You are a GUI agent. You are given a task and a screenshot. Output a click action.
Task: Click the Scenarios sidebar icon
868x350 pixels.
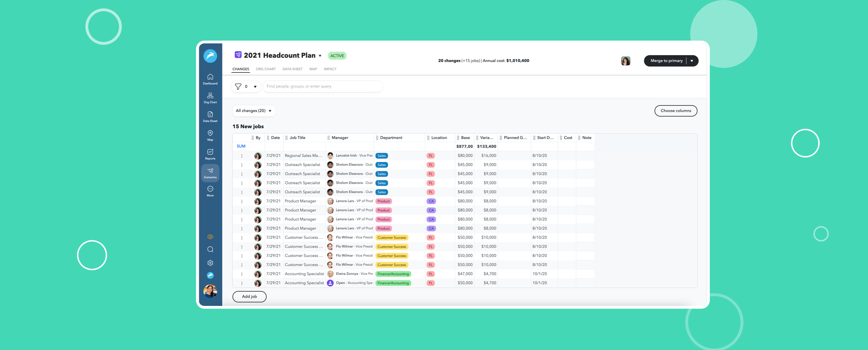tap(210, 173)
